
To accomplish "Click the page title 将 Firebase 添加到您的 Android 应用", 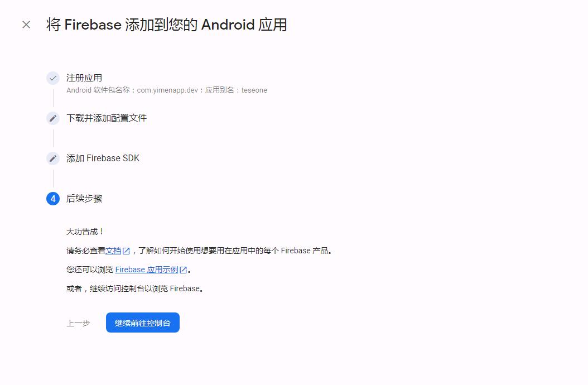I will (167, 25).
